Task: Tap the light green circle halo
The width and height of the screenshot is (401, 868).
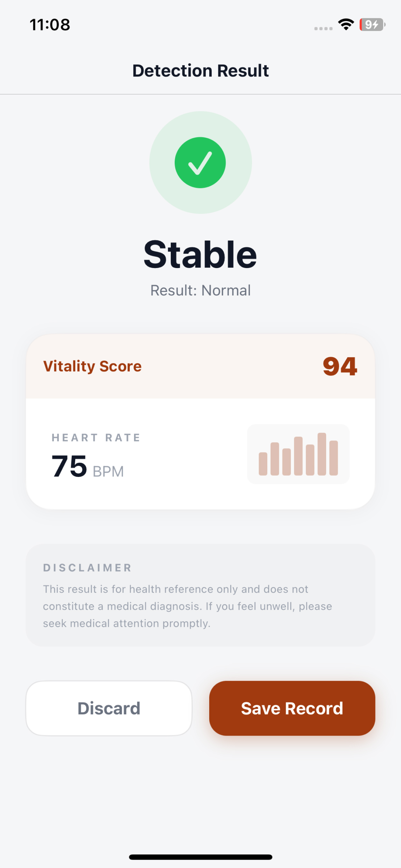Action: (200, 162)
